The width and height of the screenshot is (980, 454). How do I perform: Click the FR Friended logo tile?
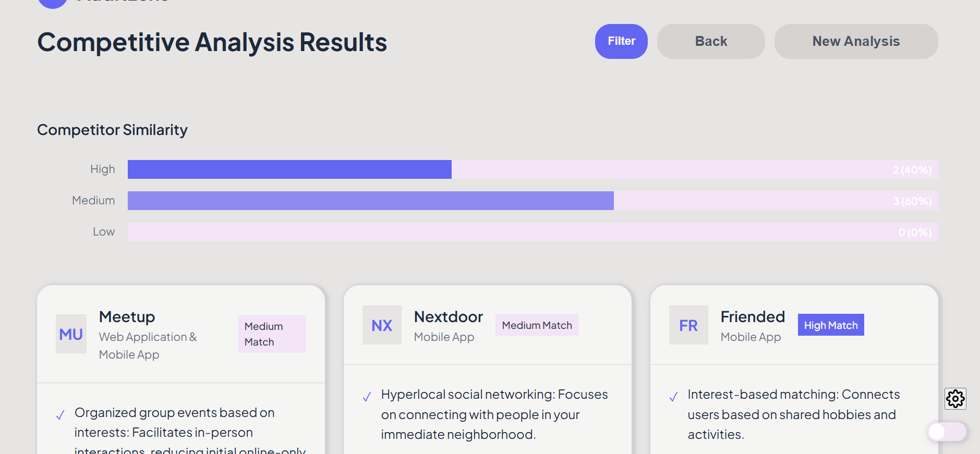click(x=688, y=325)
